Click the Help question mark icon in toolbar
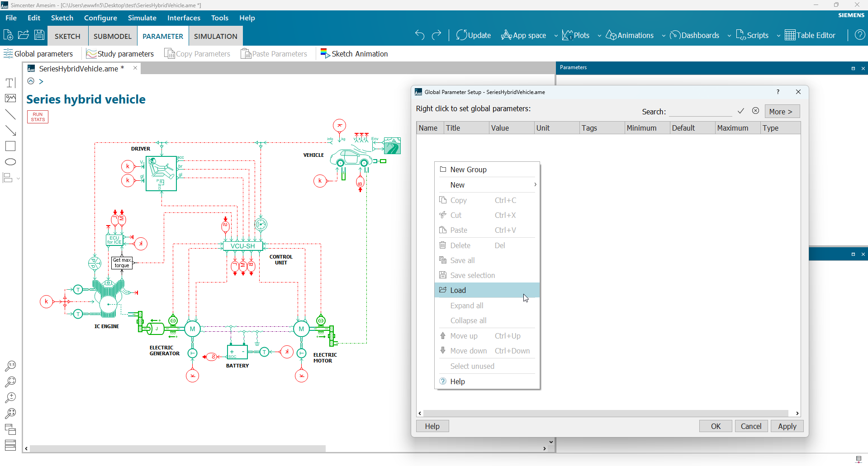 860,35
